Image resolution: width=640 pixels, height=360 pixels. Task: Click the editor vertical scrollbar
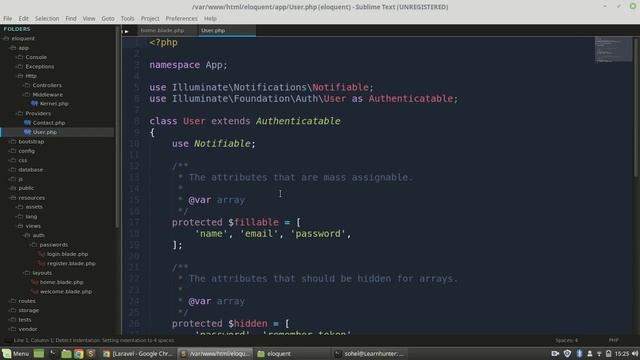[636, 107]
